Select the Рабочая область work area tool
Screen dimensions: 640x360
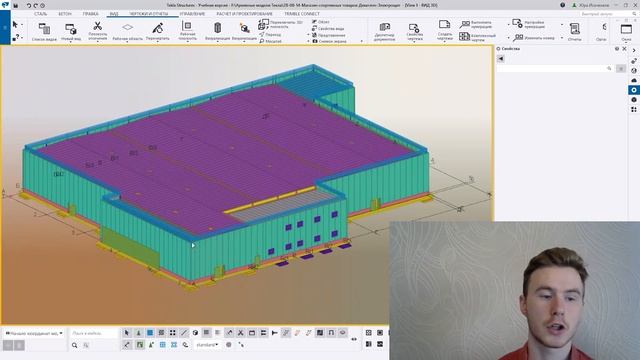[x=127, y=31]
